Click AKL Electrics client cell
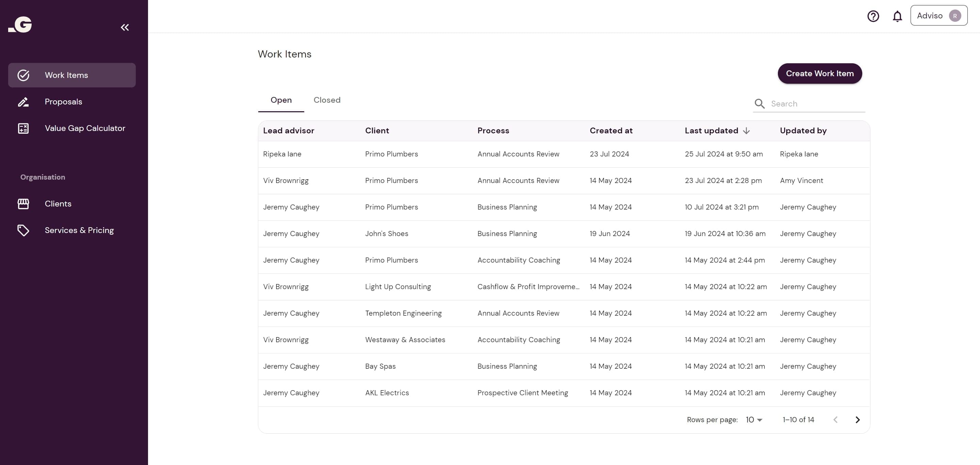Viewport: 980px width, 465px height. [x=387, y=393]
